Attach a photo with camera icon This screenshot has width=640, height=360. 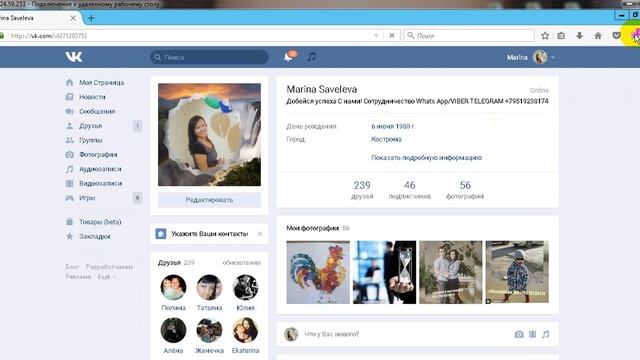519,334
